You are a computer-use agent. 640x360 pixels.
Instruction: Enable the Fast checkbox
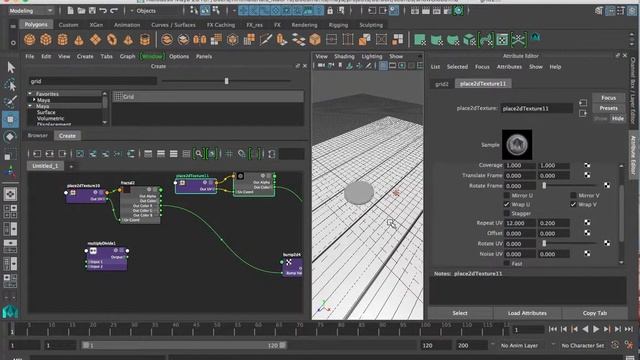pos(507,264)
